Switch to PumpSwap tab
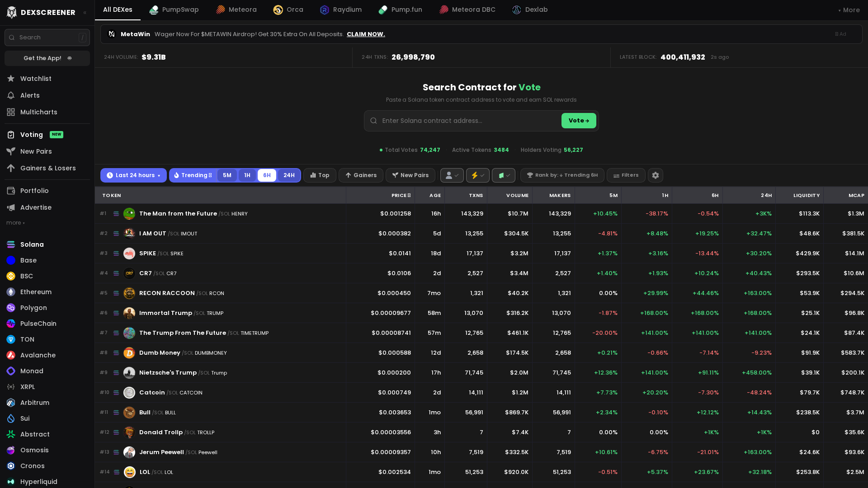The height and width of the screenshot is (488, 868). click(174, 10)
